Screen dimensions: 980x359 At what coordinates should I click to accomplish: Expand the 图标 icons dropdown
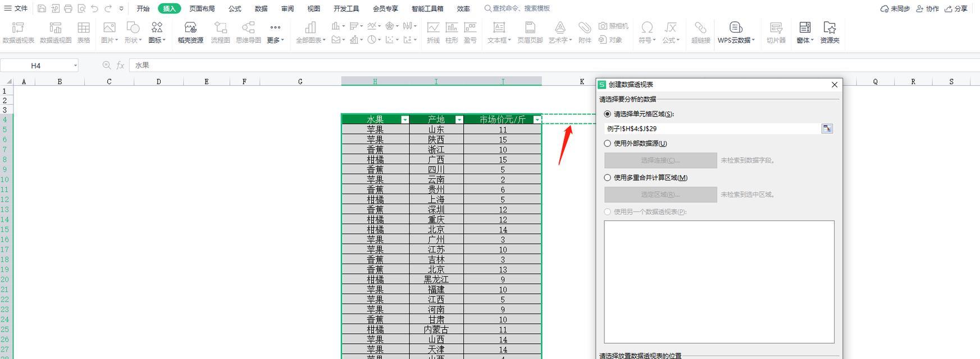click(x=164, y=40)
